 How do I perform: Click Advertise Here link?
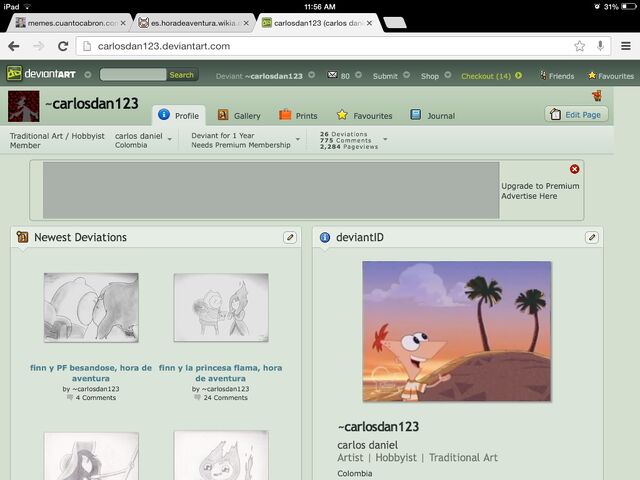coord(529,196)
